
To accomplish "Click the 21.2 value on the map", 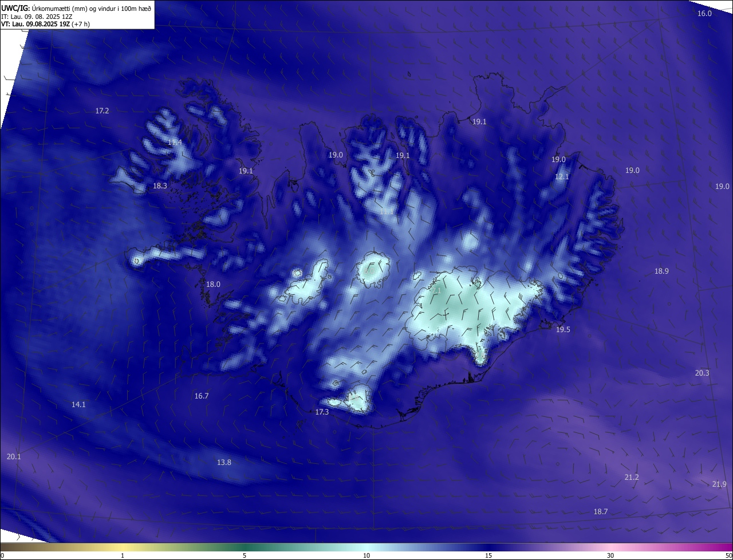I will tap(632, 477).
